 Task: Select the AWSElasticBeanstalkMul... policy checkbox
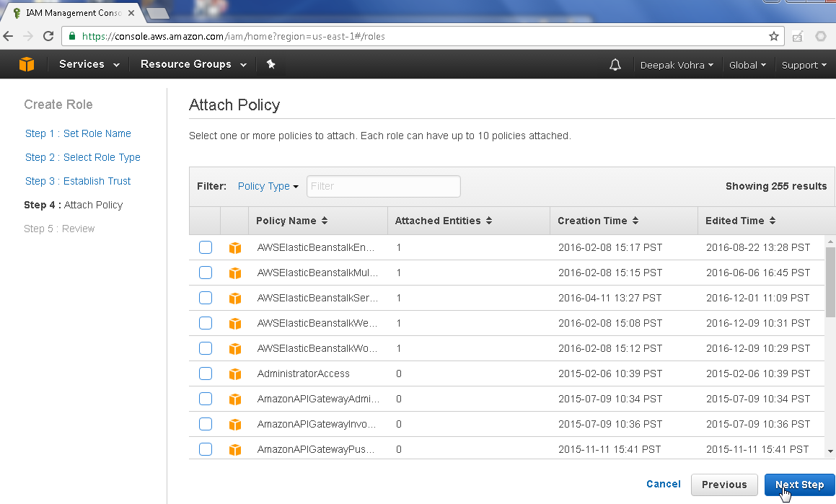click(x=206, y=273)
